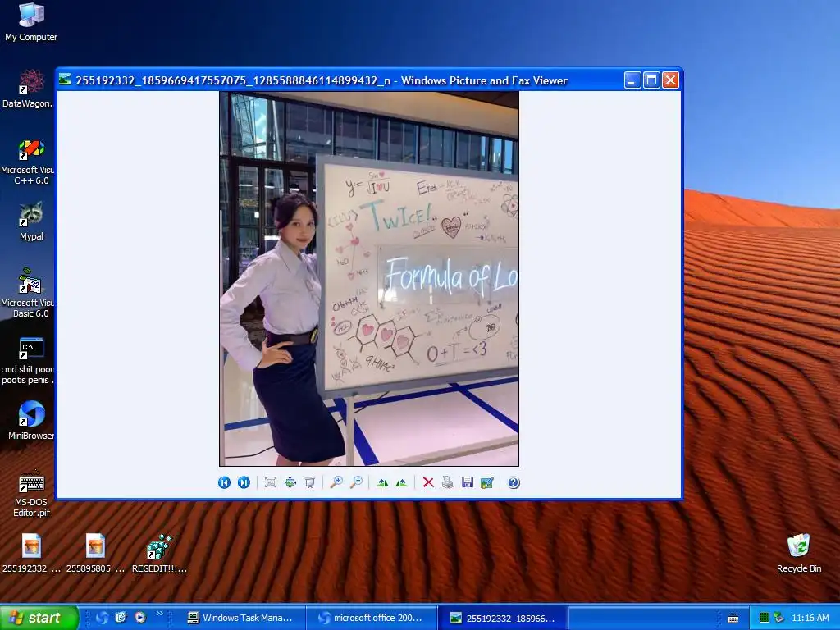Viewport: 840px width, 630px height.
Task: Select the Mypal raccoon desktop icon
Action: click(x=31, y=221)
